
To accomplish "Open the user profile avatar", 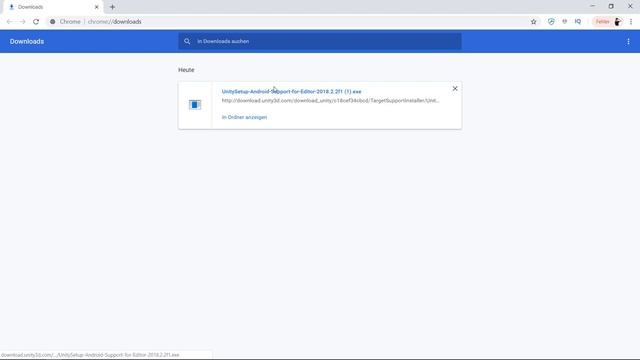I will coord(618,22).
